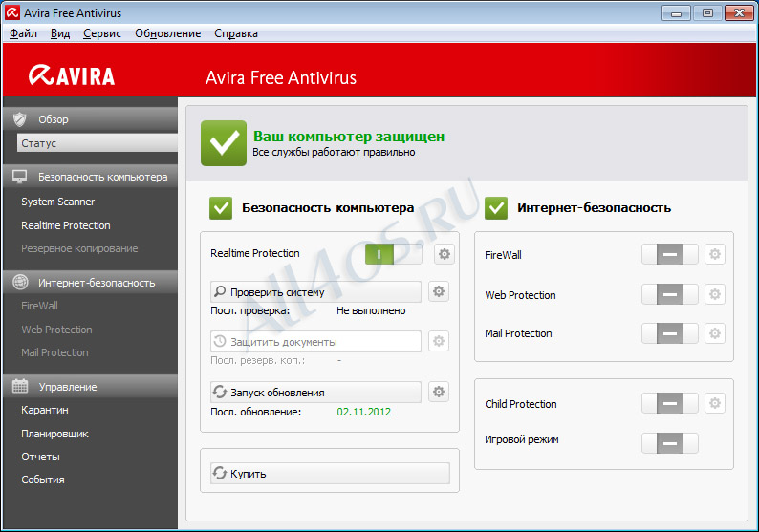Collapse the Обзор sidebar section header
This screenshot has width=759, height=532.
pos(91,119)
